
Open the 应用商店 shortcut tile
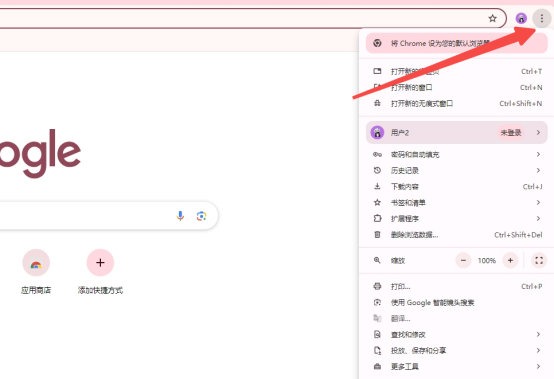pos(36,271)
